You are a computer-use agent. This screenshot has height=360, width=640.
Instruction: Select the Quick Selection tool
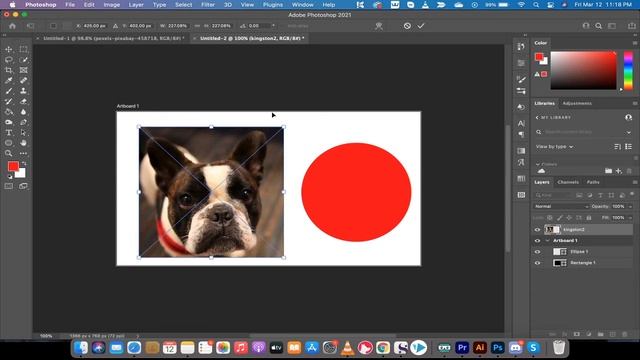(x=23, y=60)
